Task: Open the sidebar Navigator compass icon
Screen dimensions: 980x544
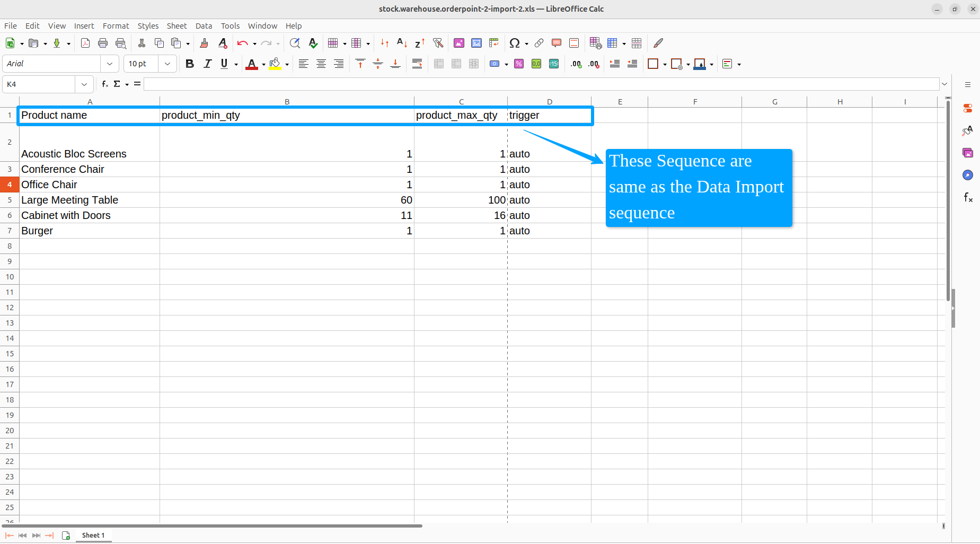Action: pos(968,175)
